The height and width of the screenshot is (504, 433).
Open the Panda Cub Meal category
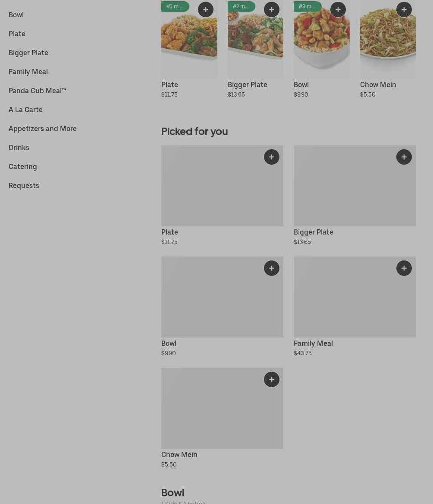pos(38,91)
